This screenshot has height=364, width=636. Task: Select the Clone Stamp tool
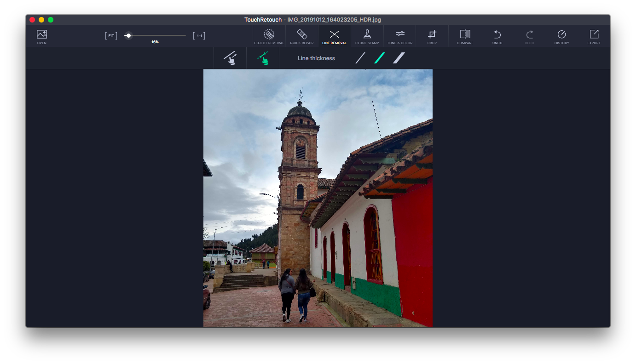pyautogui.click(x=367, y=36)
